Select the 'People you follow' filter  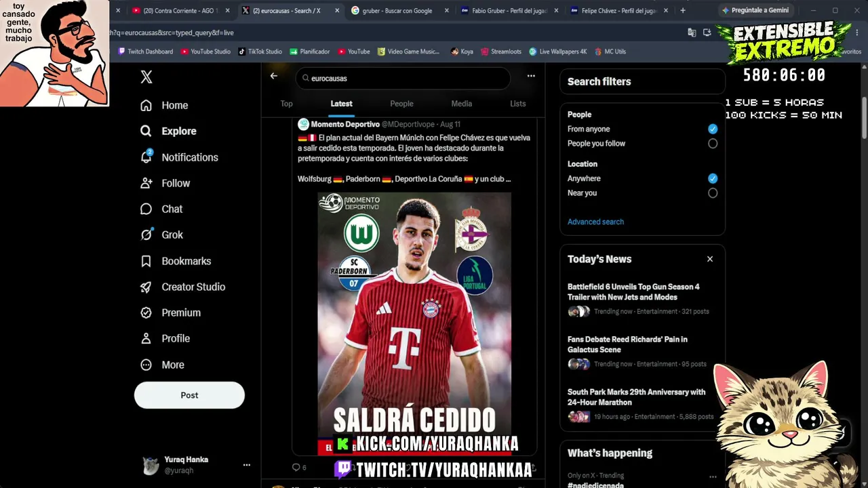[713, 143]
